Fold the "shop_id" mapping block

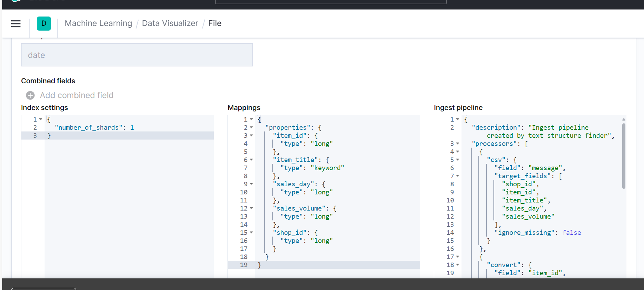251,233
